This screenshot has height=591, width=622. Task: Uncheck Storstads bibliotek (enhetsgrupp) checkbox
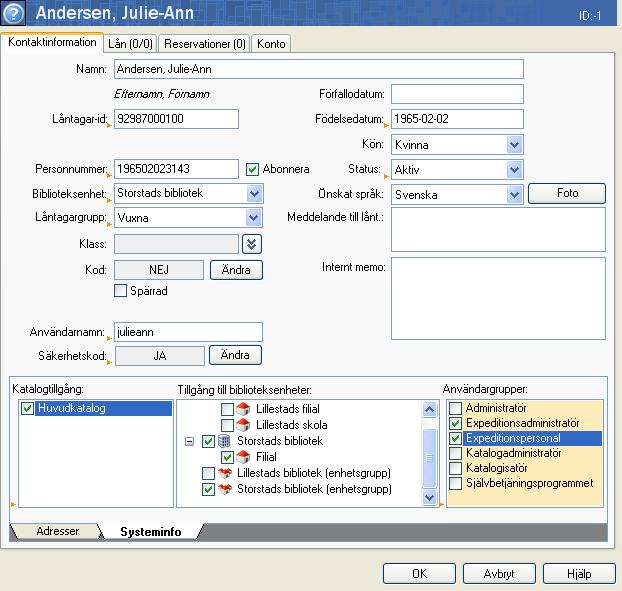(x=208, y=489)
